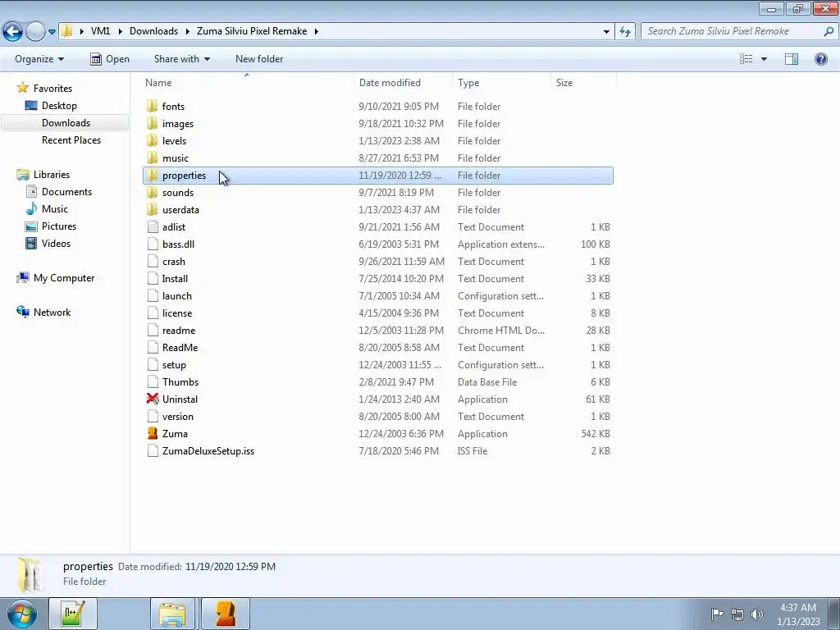The image size is (840, 630).
Task: Click inside the Search Zuma Silviu Pixel Remake box
Action: click(x=733, y=31)
